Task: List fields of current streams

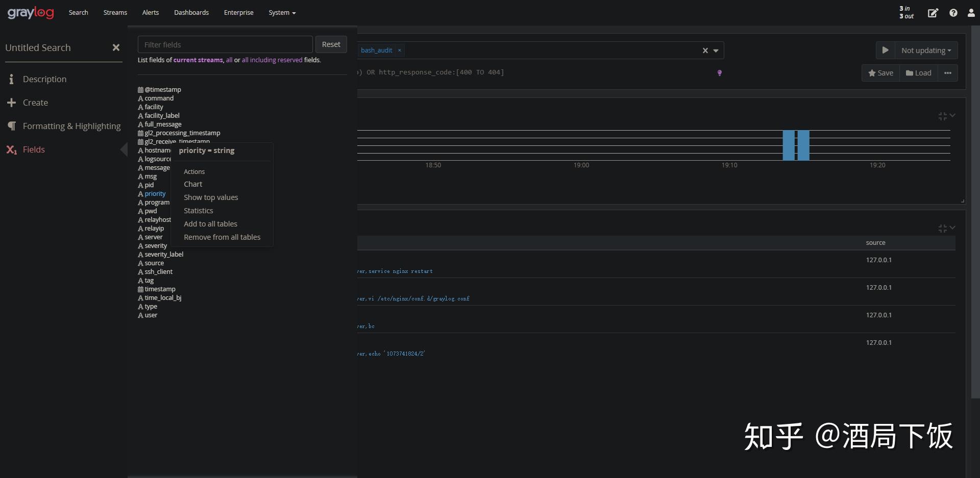Action: 198,60
